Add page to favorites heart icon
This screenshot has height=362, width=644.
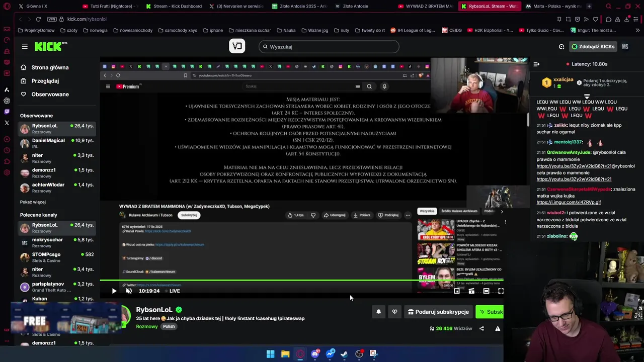(596, 19)
